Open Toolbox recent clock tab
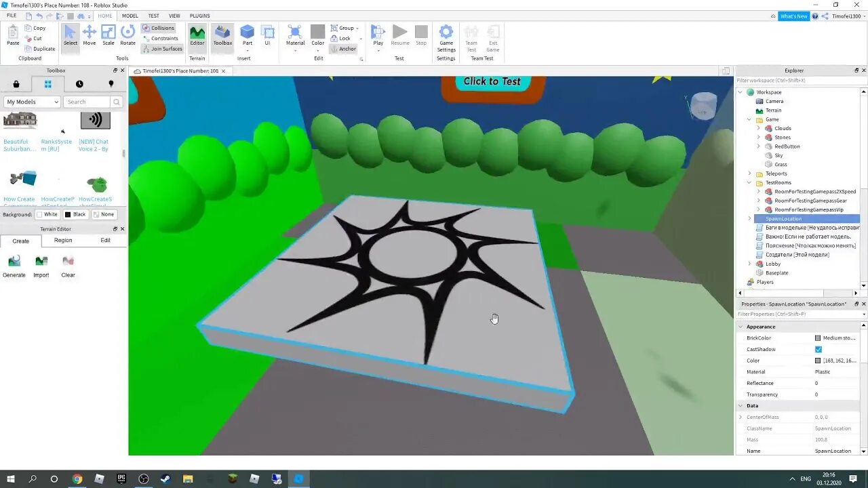868x488 pixels. coord(79,84)
